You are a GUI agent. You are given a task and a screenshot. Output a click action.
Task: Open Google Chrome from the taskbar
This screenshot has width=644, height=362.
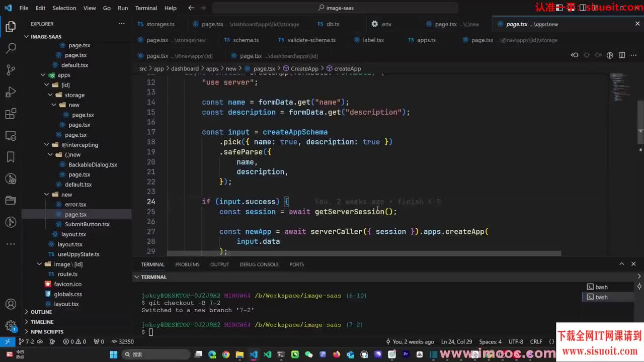pyautogui.click(x=226, y=354)
